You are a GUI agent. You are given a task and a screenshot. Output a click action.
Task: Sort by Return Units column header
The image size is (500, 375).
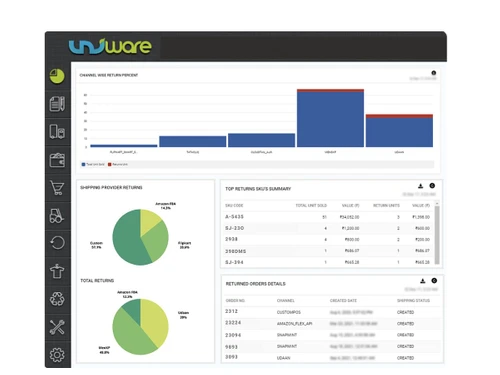tap(386, 205)
